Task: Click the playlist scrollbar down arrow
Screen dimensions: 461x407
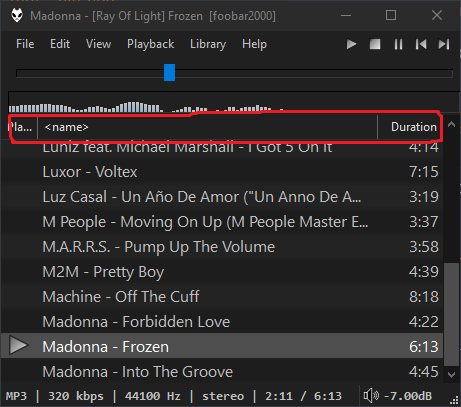Action: tap(452, 374)
